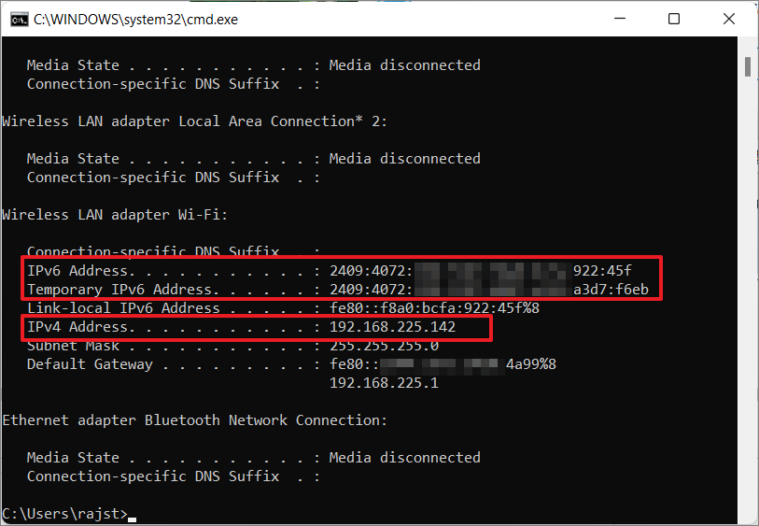Close the Command Prompt window
This screenshot has height=526, width=759.
click(x=729, y=19)
